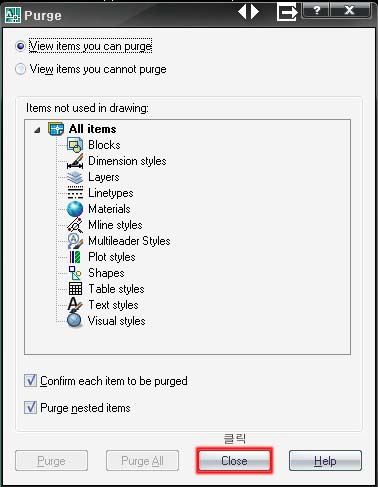The width and height of the screenshot is (378, 487).
Task: Click the Plot styles icon
Action: pos(75,257)
